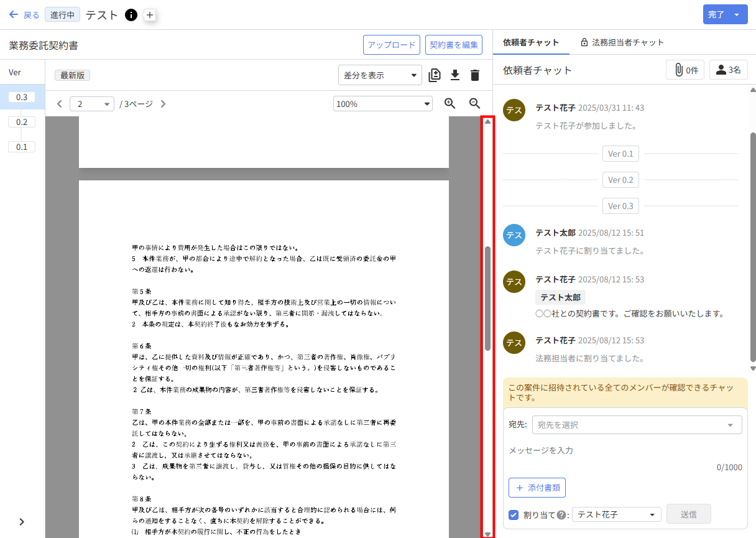Click the add document version icon
Image resolution: width=756 pixels, height=538 pixels.
435,75
